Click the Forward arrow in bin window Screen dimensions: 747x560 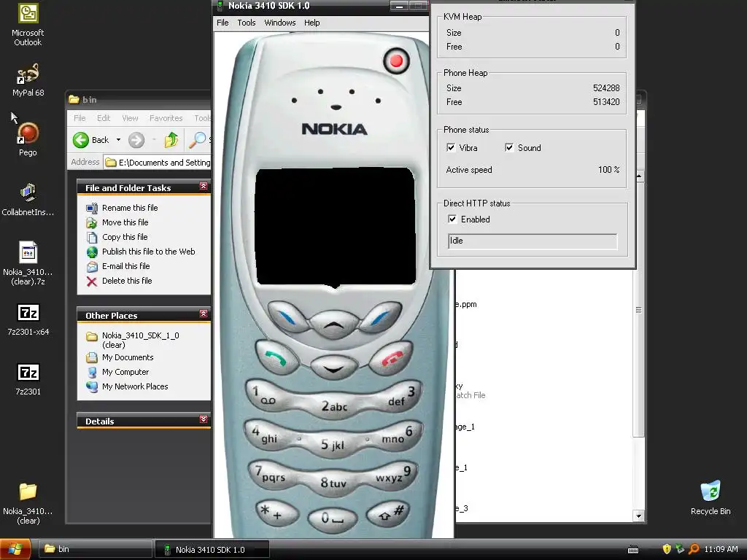click(x=136, y=139)
